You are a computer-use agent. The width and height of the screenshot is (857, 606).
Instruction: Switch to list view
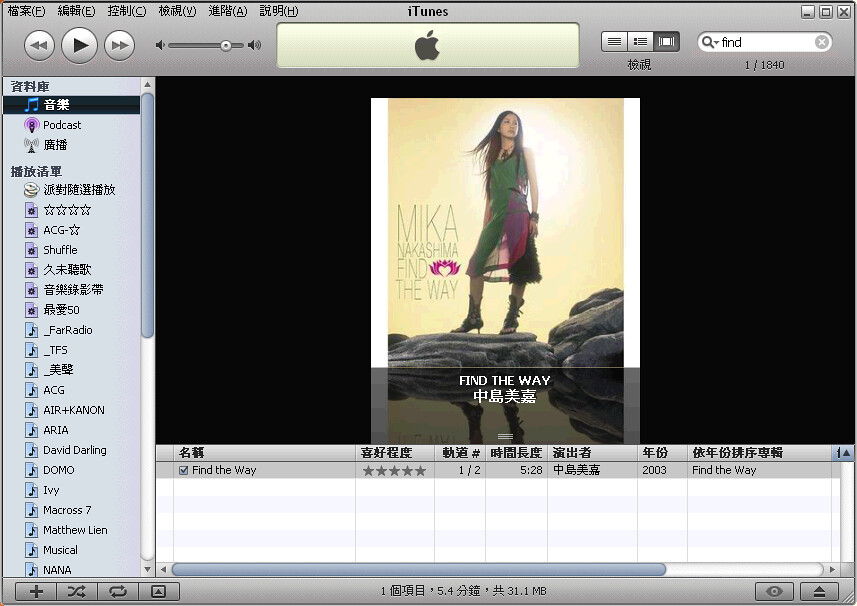pyautogui.click(x=614, y=42)
